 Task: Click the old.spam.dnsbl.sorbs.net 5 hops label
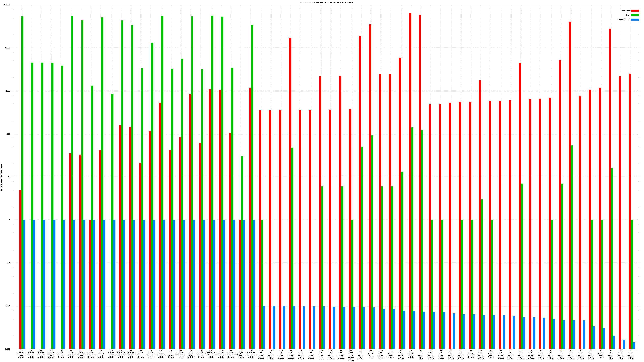[351, 355]
